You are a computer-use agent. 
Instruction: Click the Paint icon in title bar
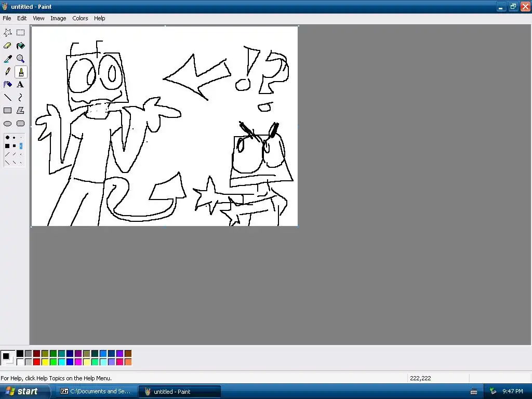[5, 6]
